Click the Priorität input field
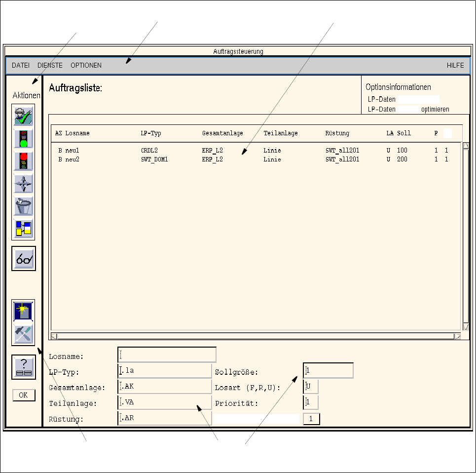Viewport: 476px width, 473px height. point(311,402)
